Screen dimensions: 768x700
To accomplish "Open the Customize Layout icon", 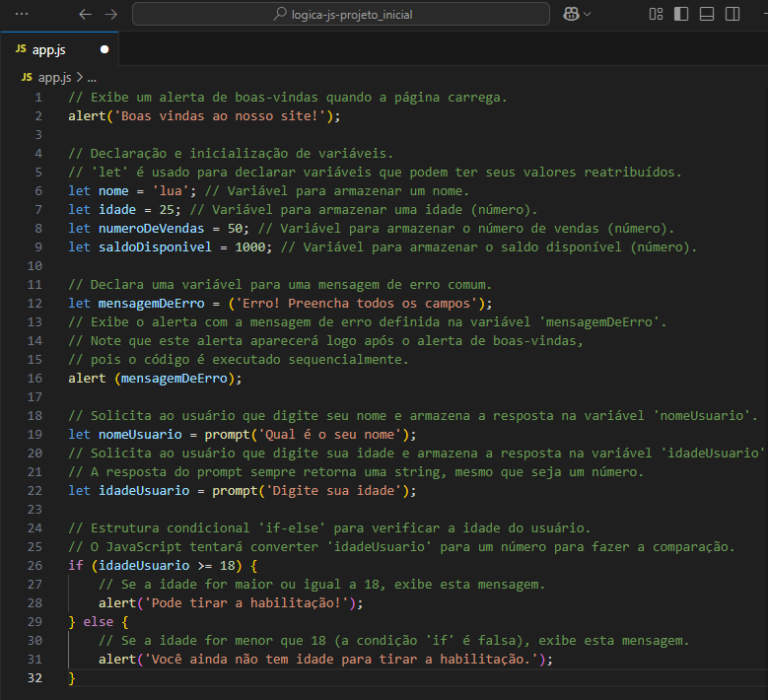I will [656, 14].
